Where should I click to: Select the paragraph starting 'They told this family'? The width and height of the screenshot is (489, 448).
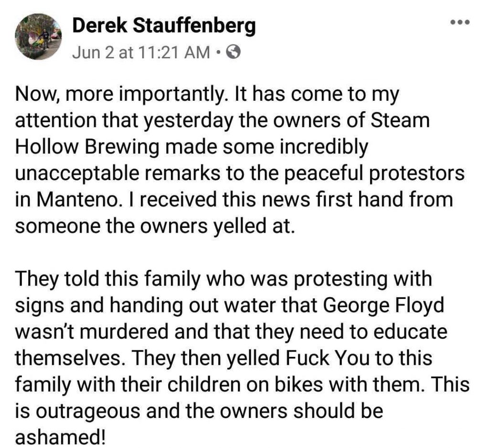click(x=242, y=357)
